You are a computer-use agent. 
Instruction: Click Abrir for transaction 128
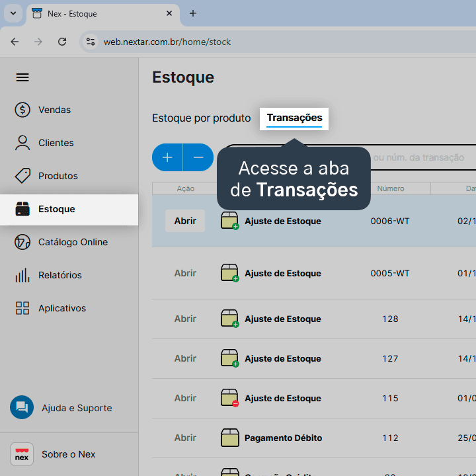coord(185,319)
